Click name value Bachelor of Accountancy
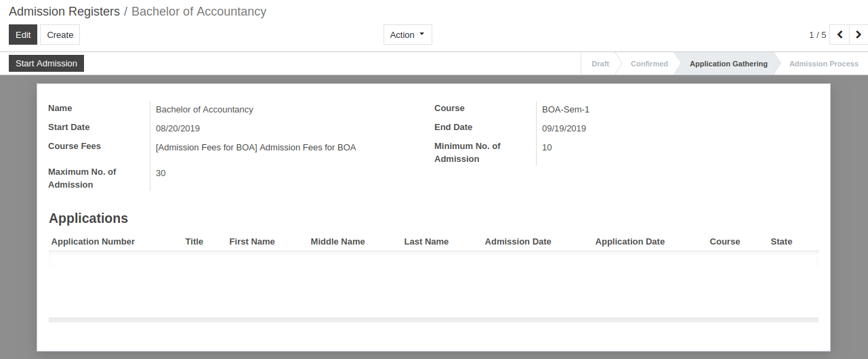Image resolution: width=868 pixels, height=359 pixels. pyautogui.click(x=205, y=110)
